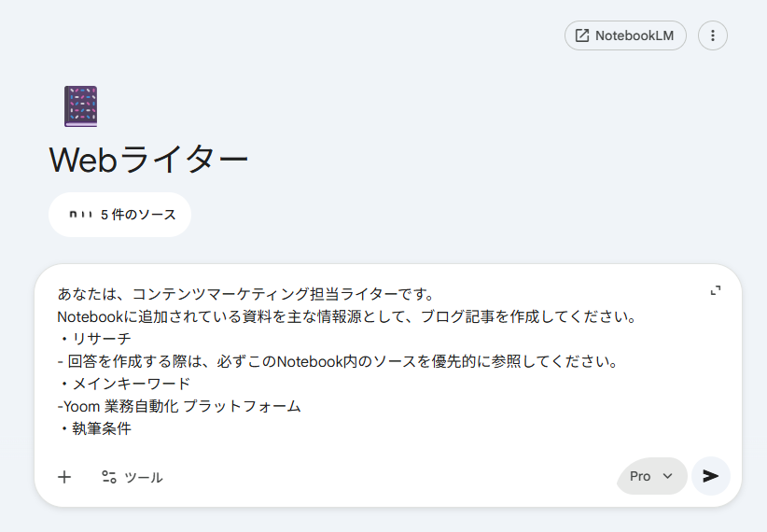
Task: Click the text -Yoom 業務自動化 プラットフォーム
Action: [x=178, y=406]
